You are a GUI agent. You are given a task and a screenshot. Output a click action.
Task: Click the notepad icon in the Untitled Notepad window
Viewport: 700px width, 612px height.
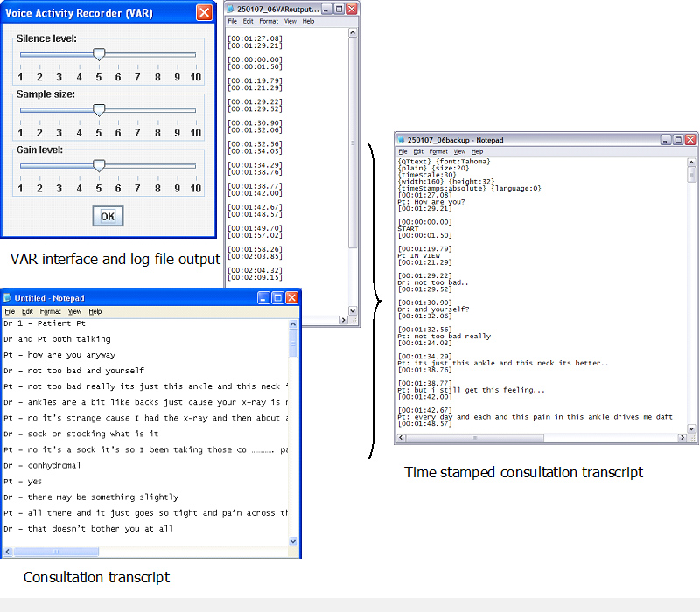(x=8, y=298)
